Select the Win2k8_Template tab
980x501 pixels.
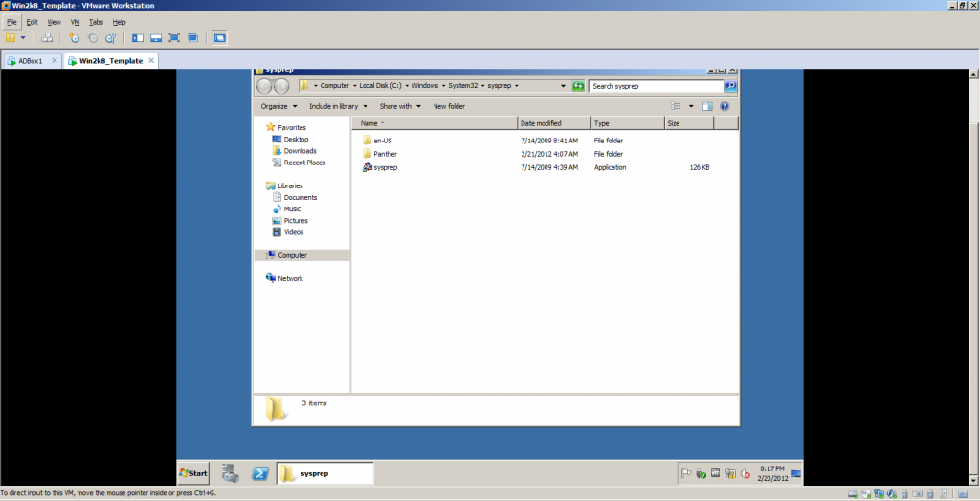pos(110,60)
